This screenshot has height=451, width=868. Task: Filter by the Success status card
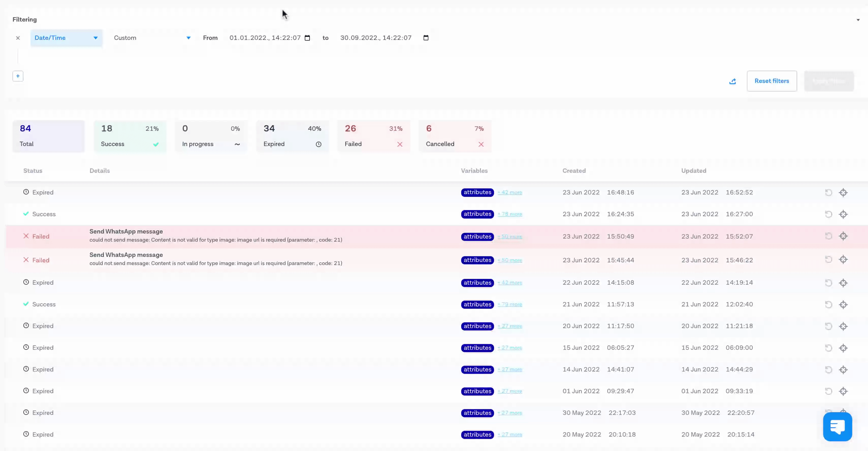(130, 136)
